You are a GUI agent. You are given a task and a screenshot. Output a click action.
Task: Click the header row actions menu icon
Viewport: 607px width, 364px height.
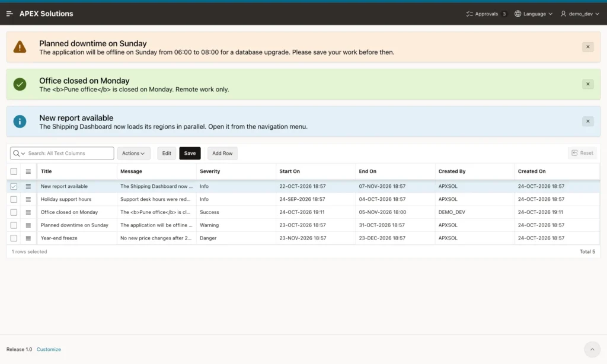point(28,171)
